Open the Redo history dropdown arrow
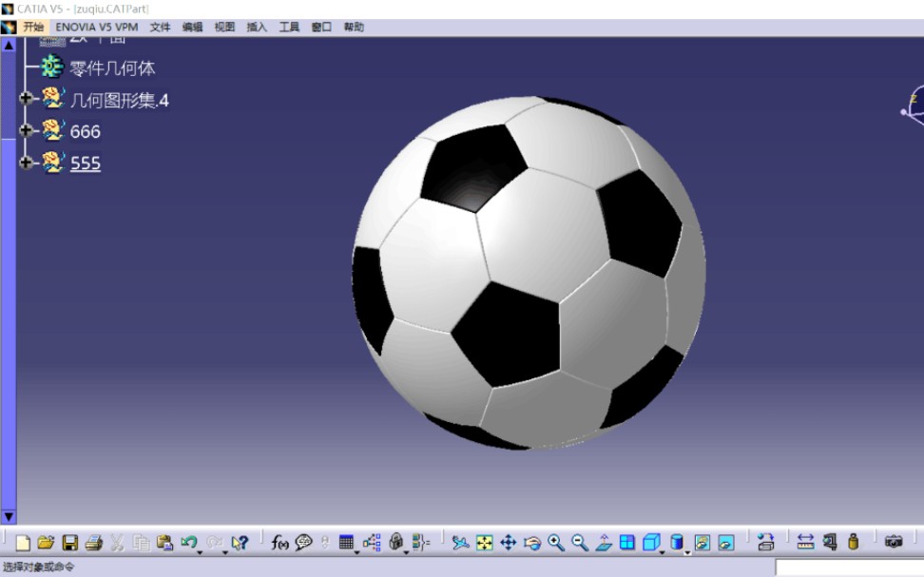This screenshot has height=577, width=924. pos(225,552)
